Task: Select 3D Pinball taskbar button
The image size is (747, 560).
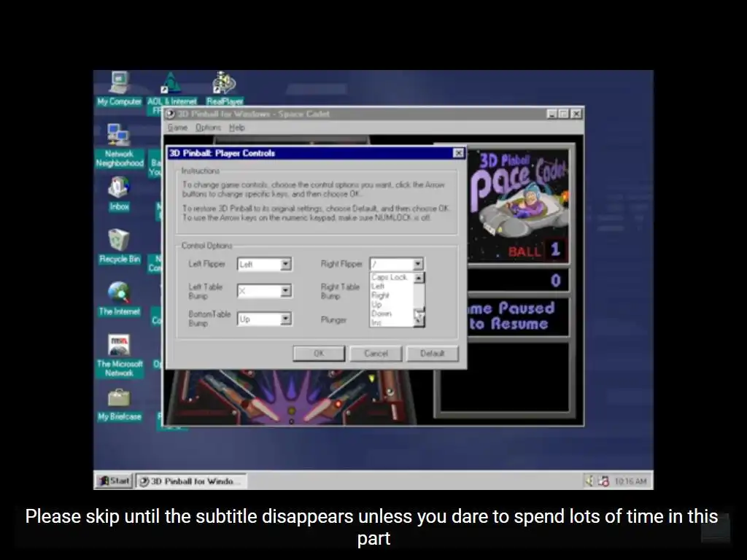Action: 191,481
